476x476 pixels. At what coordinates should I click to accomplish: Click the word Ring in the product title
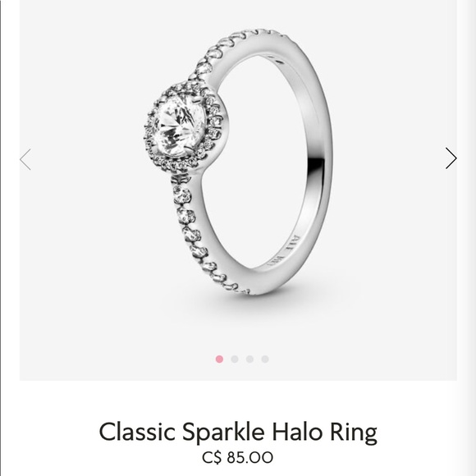(354, 433)
